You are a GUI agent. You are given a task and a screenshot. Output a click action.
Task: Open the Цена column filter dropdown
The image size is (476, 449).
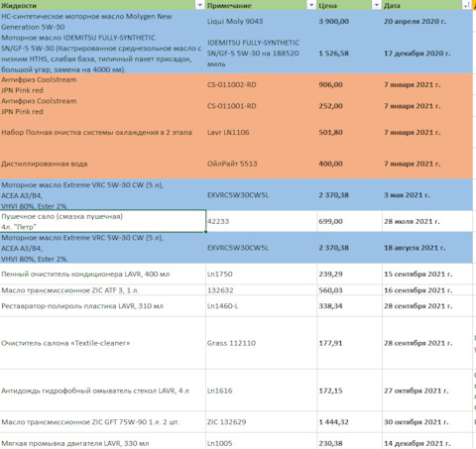[377, 5]
